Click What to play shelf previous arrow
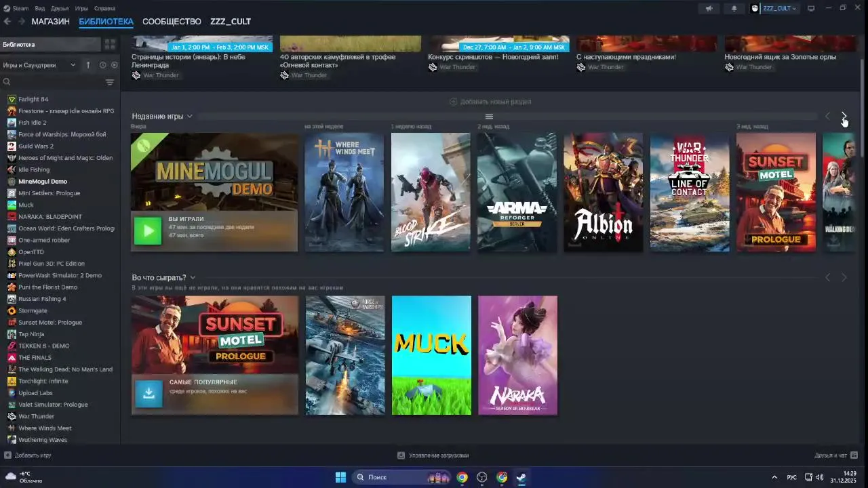Screen dimensions: 868x488 click(x=827, y=278)
